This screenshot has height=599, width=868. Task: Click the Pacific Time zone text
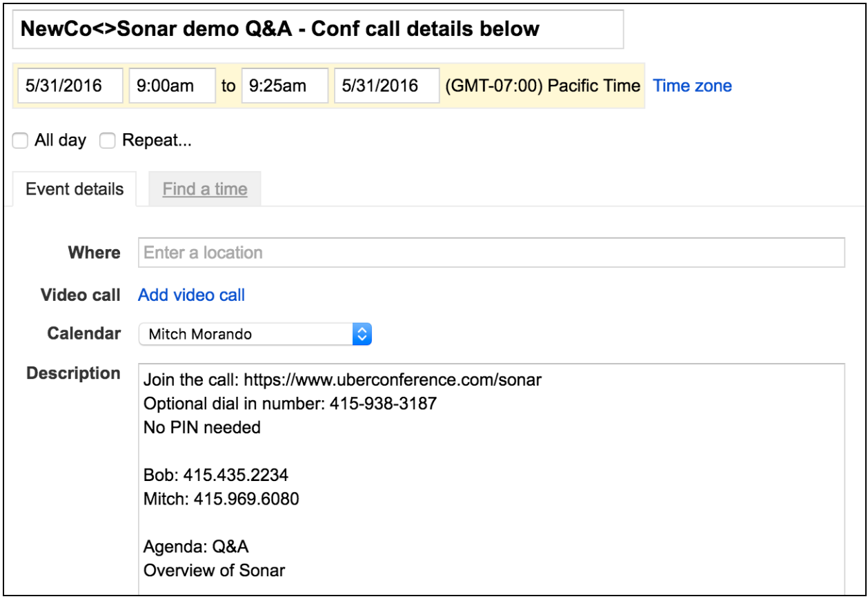[543, 86]
